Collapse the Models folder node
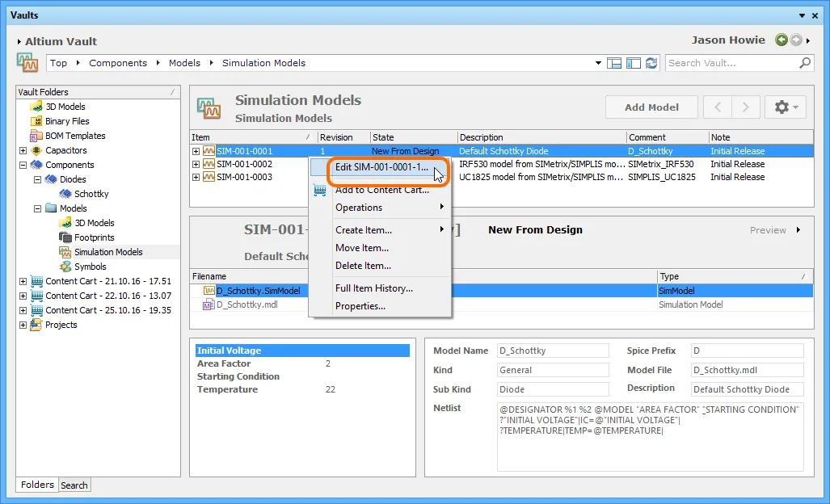The height and width of the screenshot is (504, 830). coord(38,209)
